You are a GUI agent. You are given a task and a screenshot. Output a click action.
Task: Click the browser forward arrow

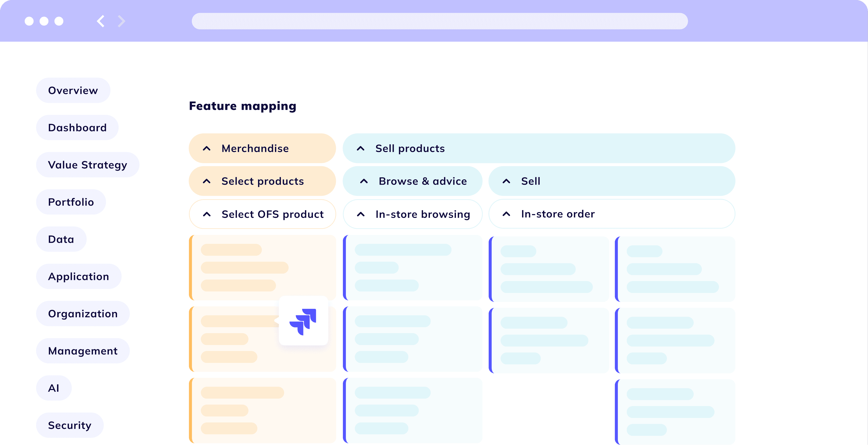coord(122,21)
